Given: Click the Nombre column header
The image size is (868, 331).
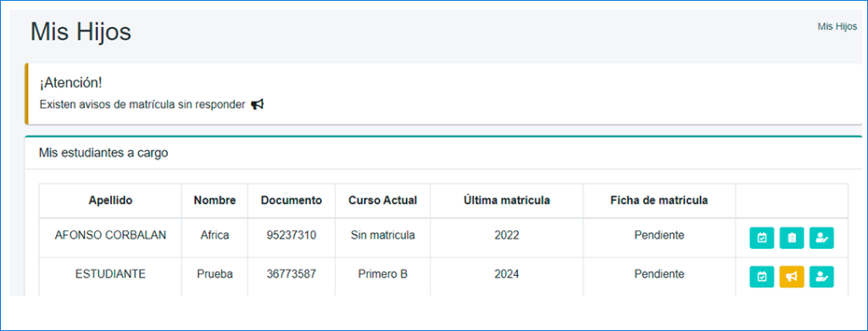Looking at the screenshot, I should [x=214, y=201].
